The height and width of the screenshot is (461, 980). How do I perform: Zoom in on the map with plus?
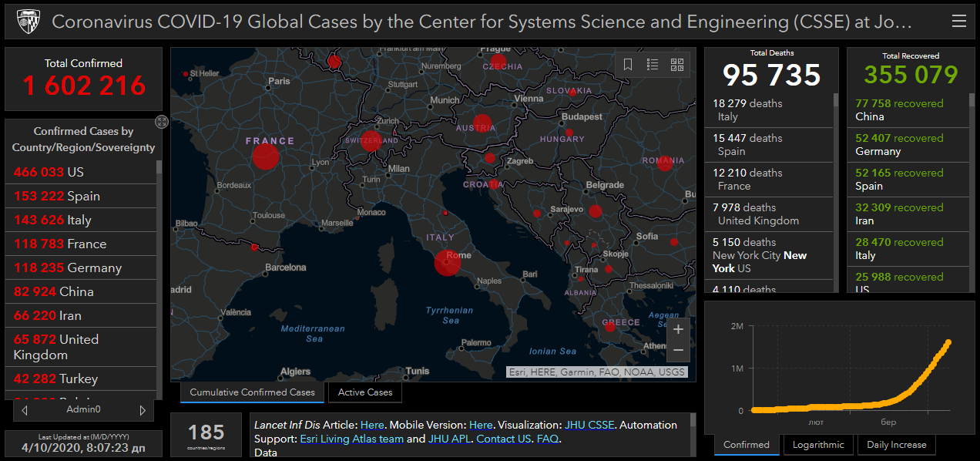click(678, 329)
